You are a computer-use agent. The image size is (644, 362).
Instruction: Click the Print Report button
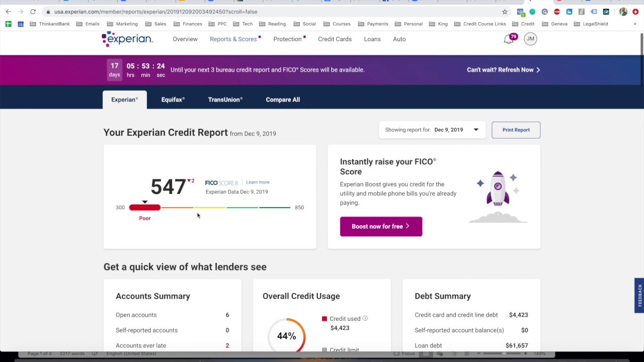pyautogui.click(x=516, y=130)
